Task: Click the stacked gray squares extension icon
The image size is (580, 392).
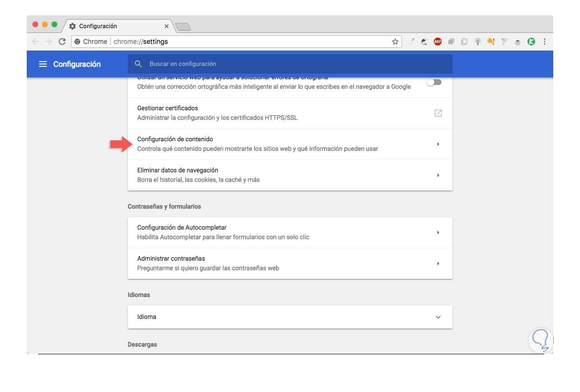Action: click(451, 42)
